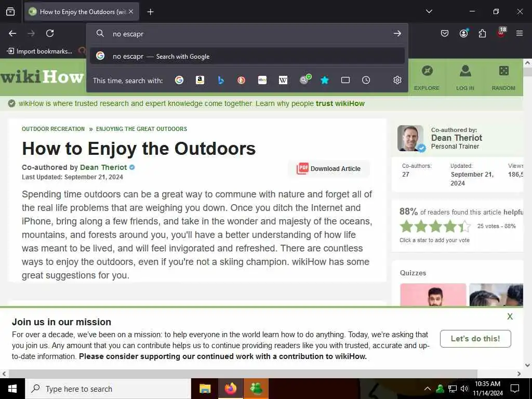Add the new search engine with green plus
Image resolution: width=532 pixels, height=399 pixels.
pyautogui.click(x=305, y=79)
